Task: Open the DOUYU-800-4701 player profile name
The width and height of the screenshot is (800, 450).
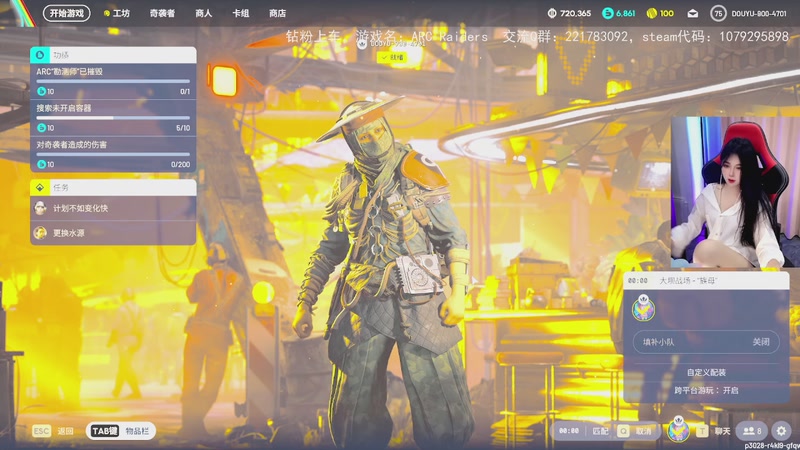Action: click(759, 14)
